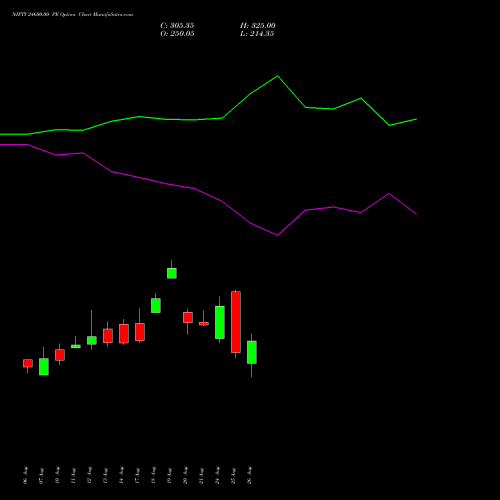The image size is (500, 500).
Task: Select the red candle for 20 Aug
Action: point(188,317)
